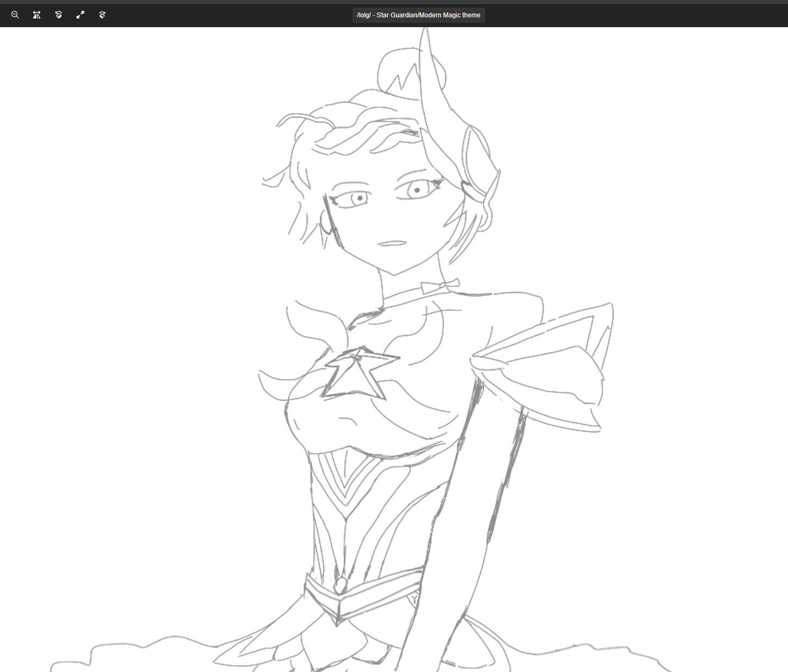Rotate the image clockwise
788x672 pixels.
pos(102,15)
